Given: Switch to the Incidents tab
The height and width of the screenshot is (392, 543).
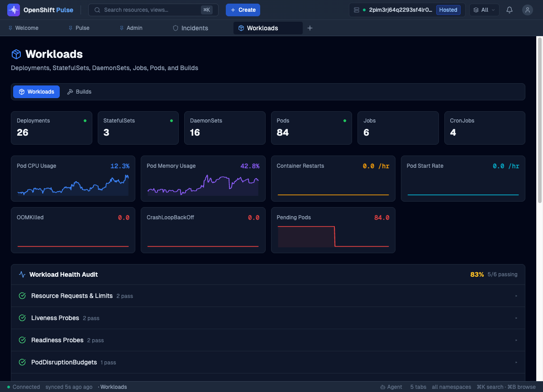Looking at the screenshot, I should [x=191, y=28].
